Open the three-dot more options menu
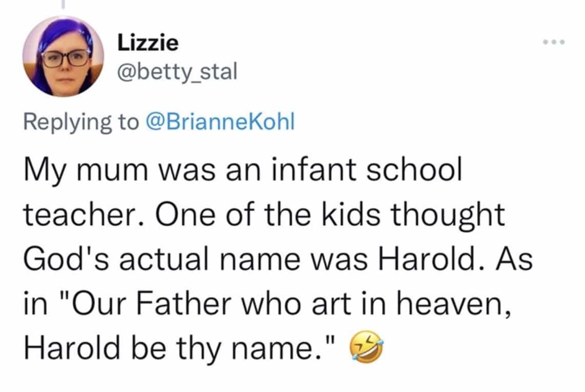The image size is (585, 392). point(553,42)
